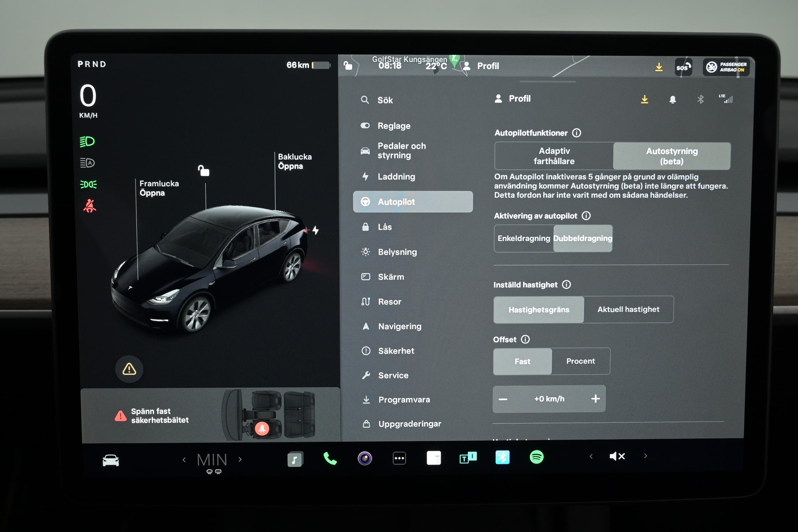The image size is (798, 532).
Task: Select Autostyrning (beta) option
Action: pyautogui.click(x=672, y=156)
